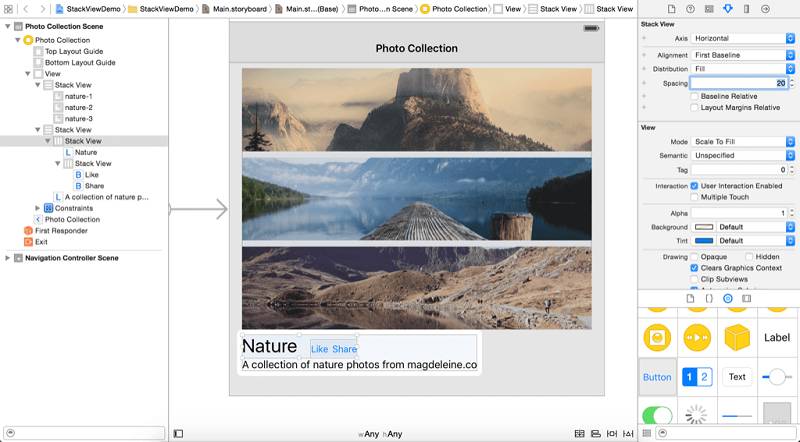Go forward in editor history
This screenshot has height=442, width=800.
(x=43, y=9)
